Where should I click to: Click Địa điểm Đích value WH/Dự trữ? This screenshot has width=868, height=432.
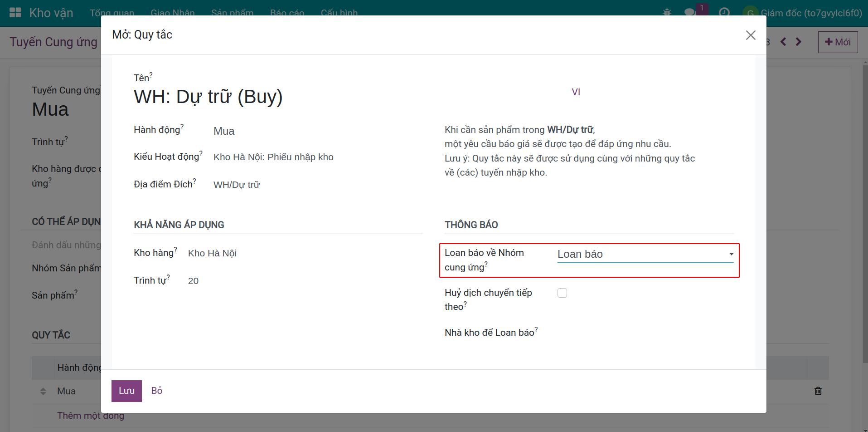click(237, 185)
